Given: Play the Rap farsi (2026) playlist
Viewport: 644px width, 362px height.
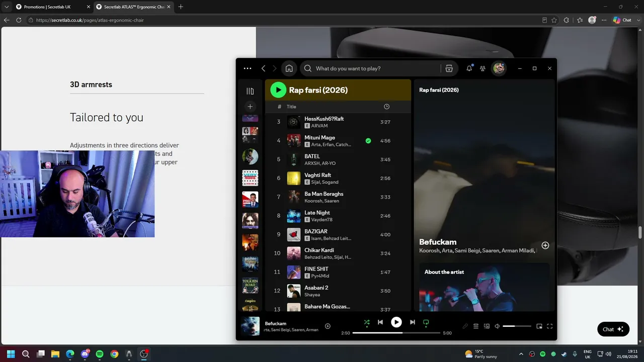Looking at the screenshot, I should point(278,90).
